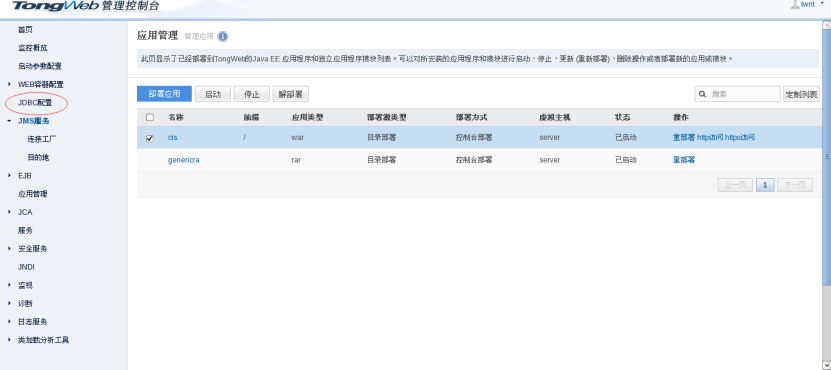
Task: Click the search magnifier icon
Action: coord(703,94)
